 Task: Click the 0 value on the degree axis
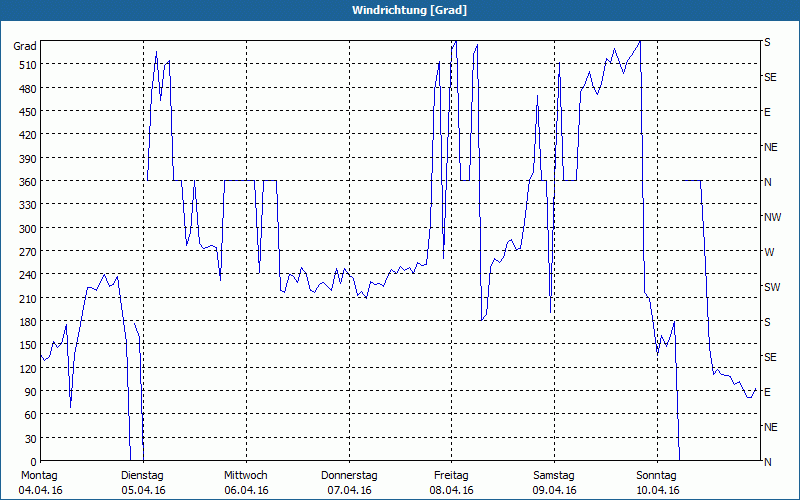click(x=34, y=462)
